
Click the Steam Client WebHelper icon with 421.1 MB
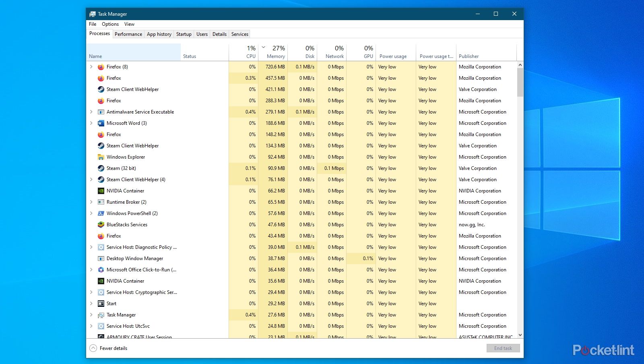coord(101,89)
